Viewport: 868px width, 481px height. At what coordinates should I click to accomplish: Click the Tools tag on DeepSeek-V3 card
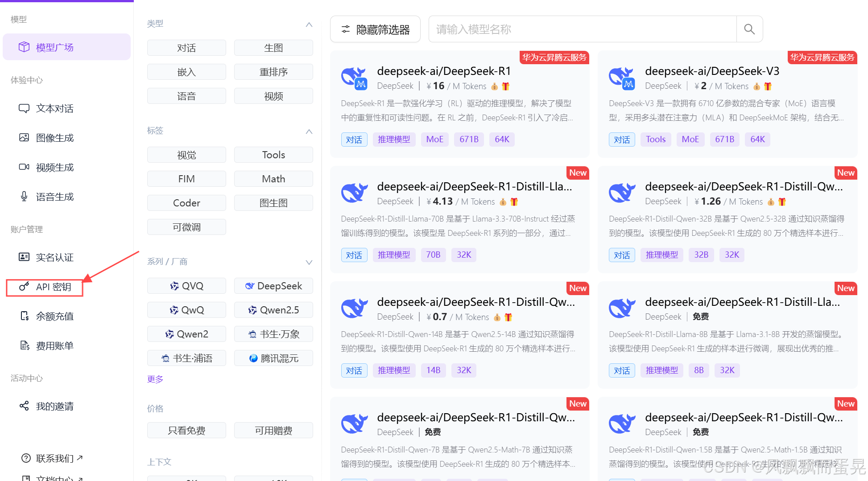[656, 140]
